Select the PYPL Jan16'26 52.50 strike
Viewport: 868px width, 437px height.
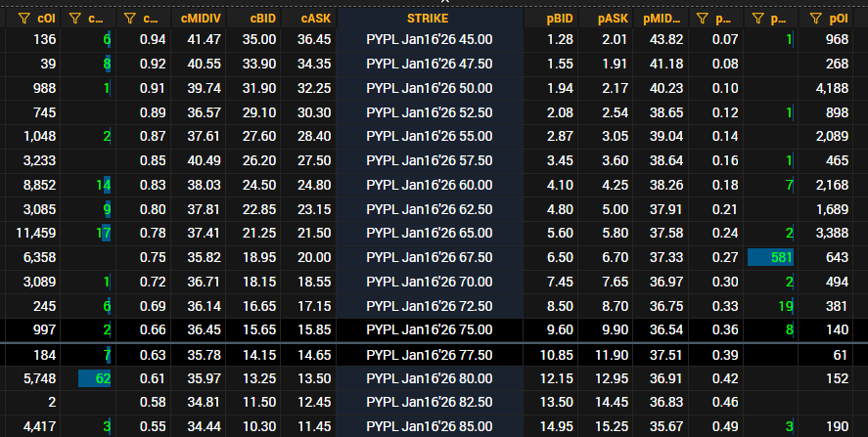(x=429, y=112)
